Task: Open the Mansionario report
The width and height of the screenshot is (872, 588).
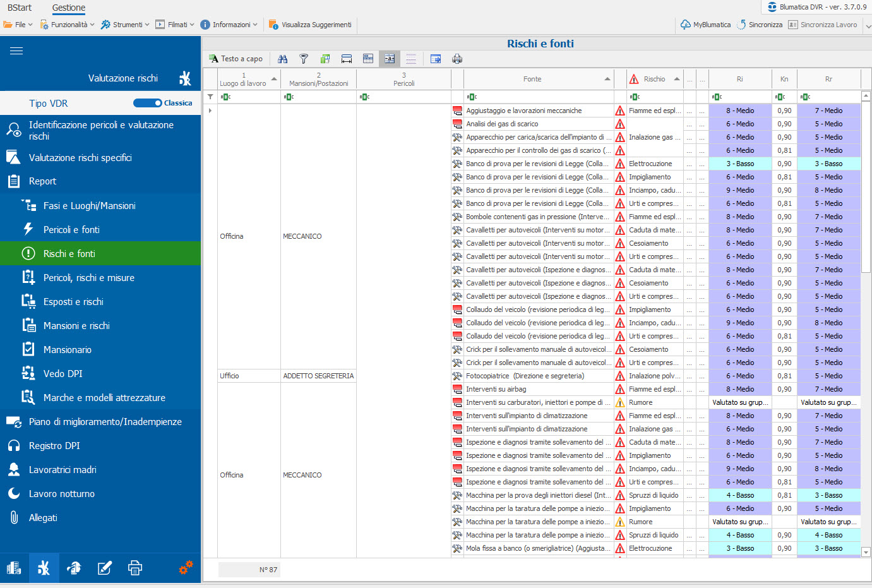Action: 100,350
